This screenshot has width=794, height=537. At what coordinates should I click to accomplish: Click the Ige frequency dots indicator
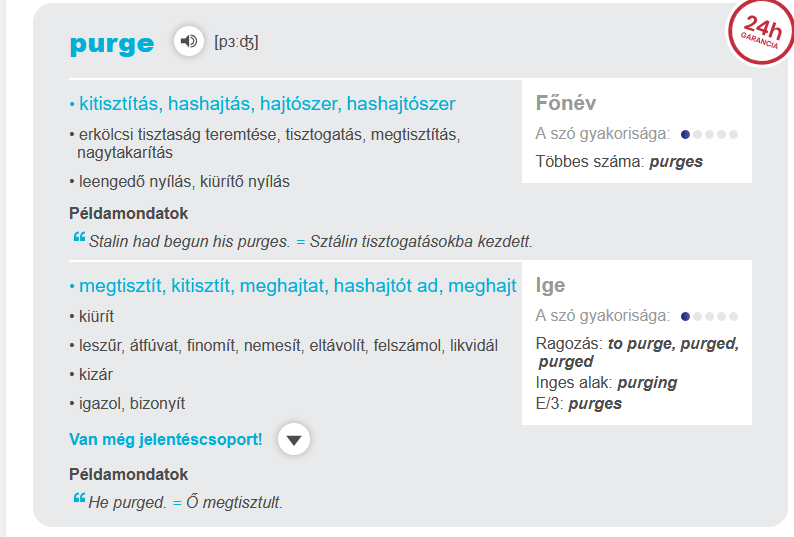[x=709, y=316]
